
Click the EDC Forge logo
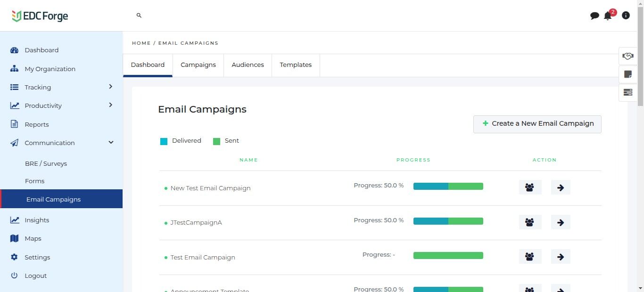(40, 16)
